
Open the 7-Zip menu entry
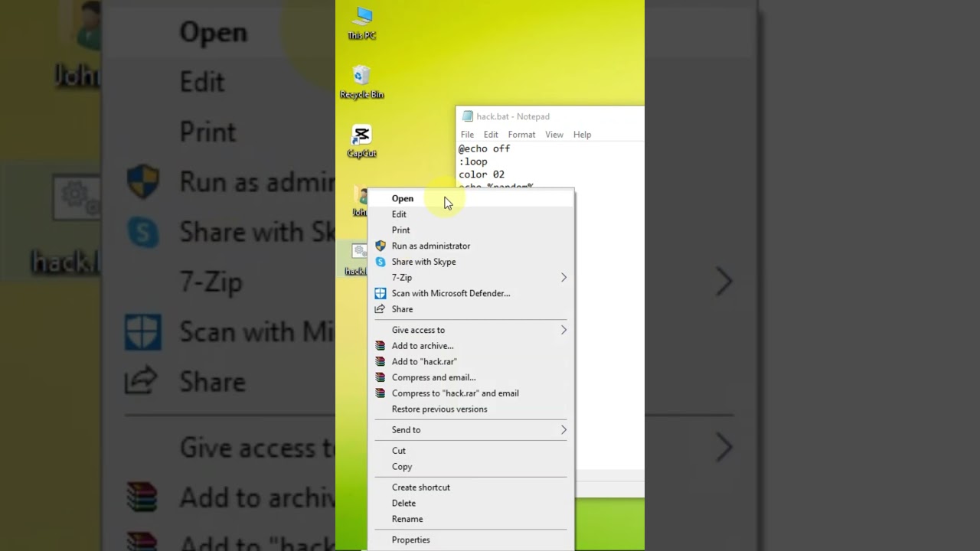pos(471,277)
